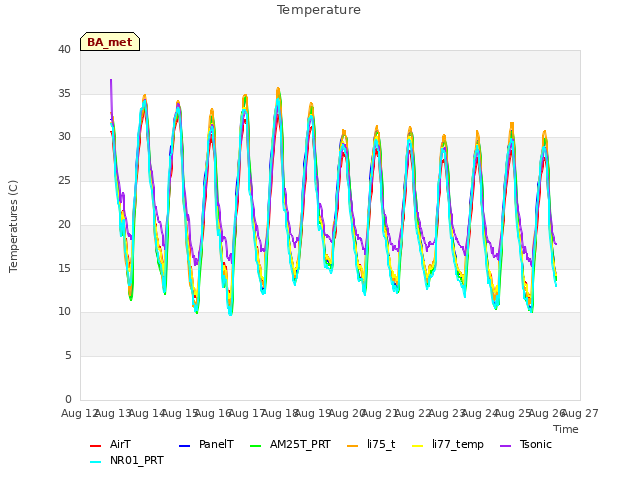Click the Temperature chart title
The width and height of the screenshot is (640, 480).
319,10
